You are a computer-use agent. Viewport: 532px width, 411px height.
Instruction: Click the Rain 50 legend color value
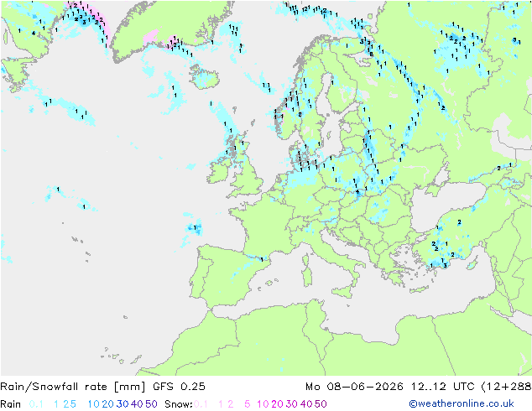click(x=151, y=404)
